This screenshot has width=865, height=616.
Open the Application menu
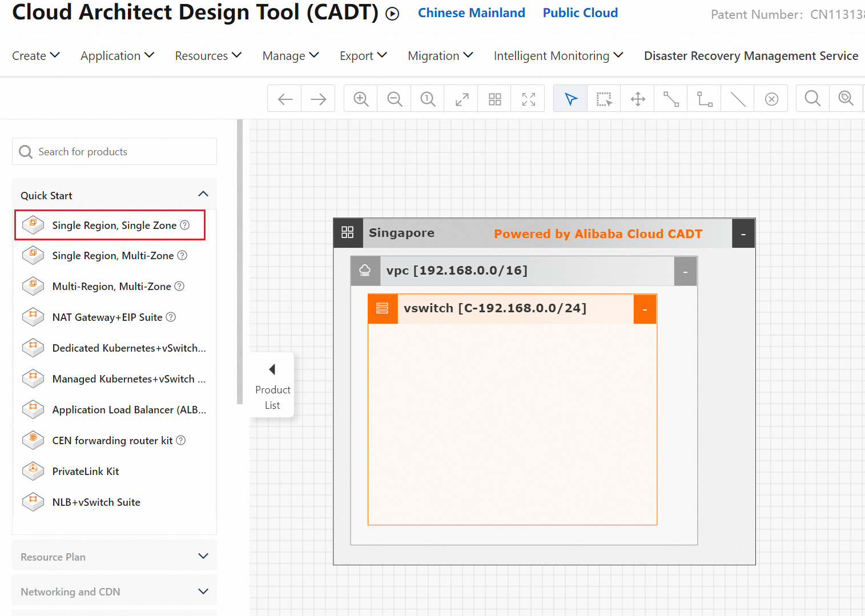coord(118,56)
